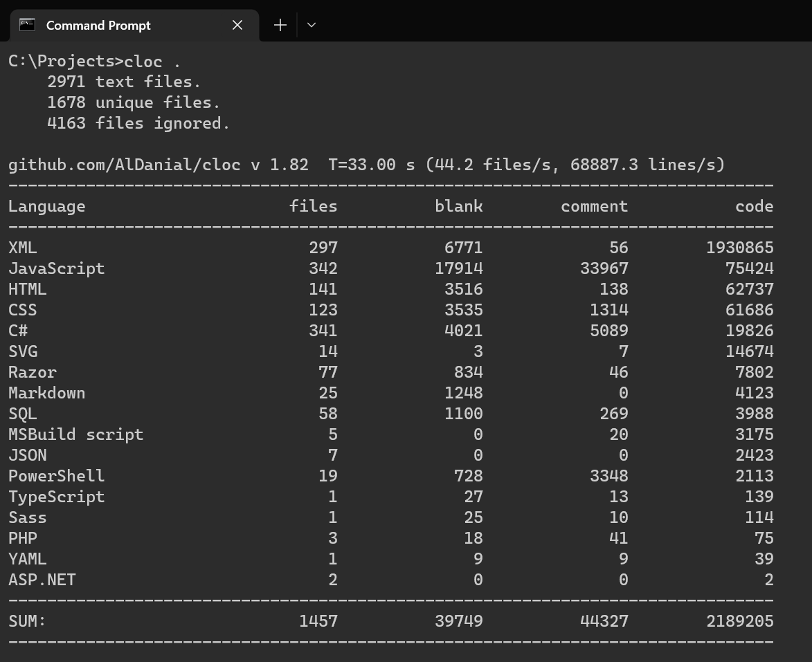Viewport: 812px width, 662px height.
Task: Click the Command Prompt terminal icon in tab
Action: 27,25
